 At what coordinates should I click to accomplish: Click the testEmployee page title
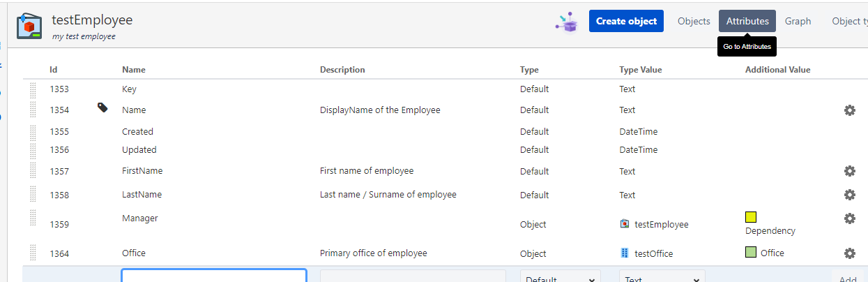coord(92,20)
